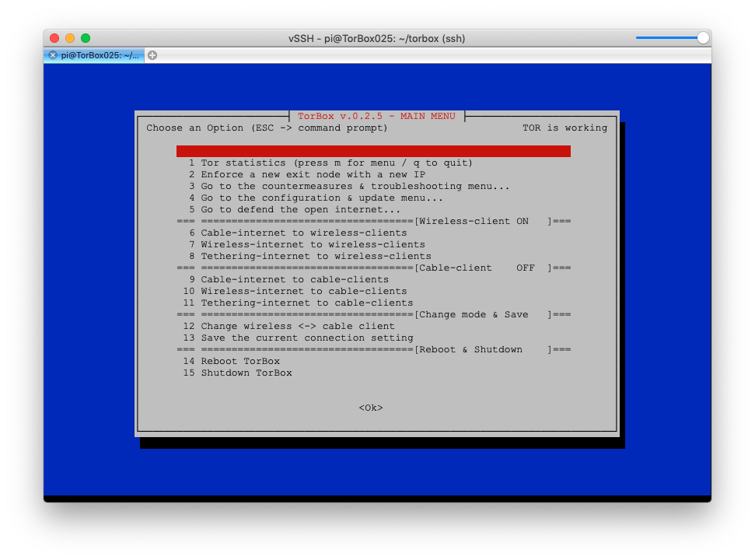755x560 pixels.
Task: Select Shutdown TorBox option
Action: pos(373,373)
